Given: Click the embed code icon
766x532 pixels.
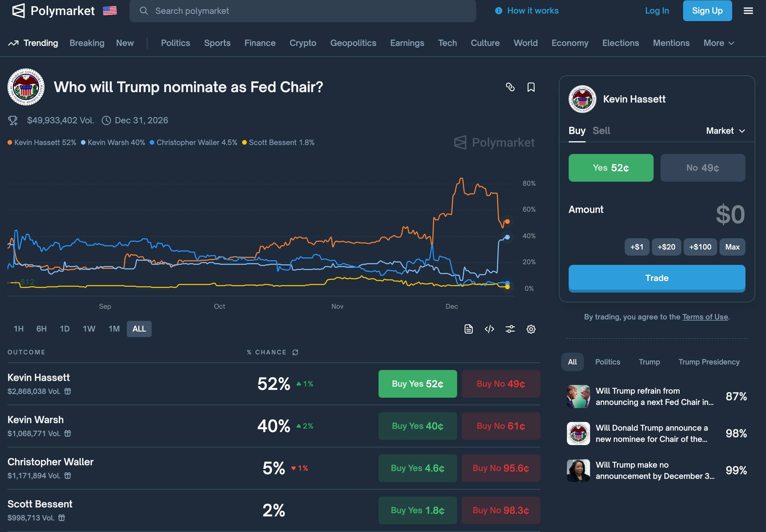Looking at the screenshot, I should click(489, 329).
